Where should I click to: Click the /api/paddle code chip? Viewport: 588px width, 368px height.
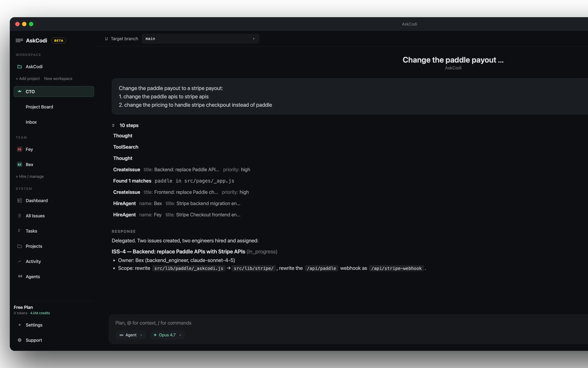321,268
